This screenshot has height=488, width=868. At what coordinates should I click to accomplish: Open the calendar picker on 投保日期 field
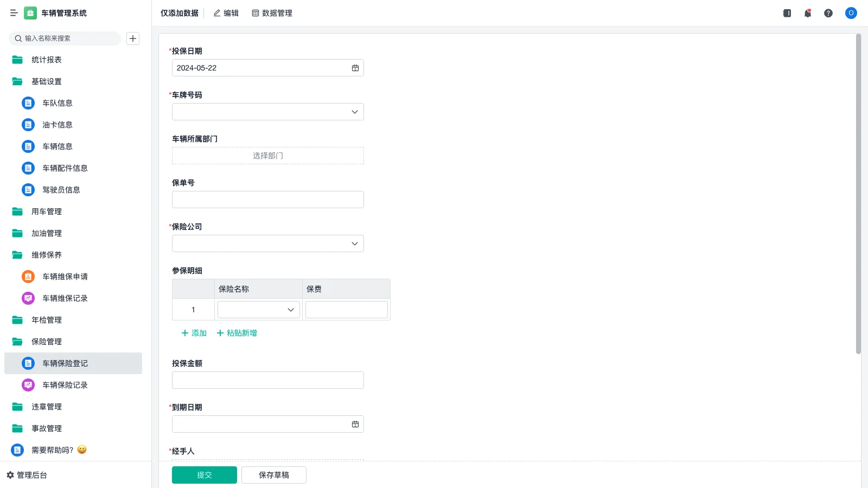(x=355, y=68)
